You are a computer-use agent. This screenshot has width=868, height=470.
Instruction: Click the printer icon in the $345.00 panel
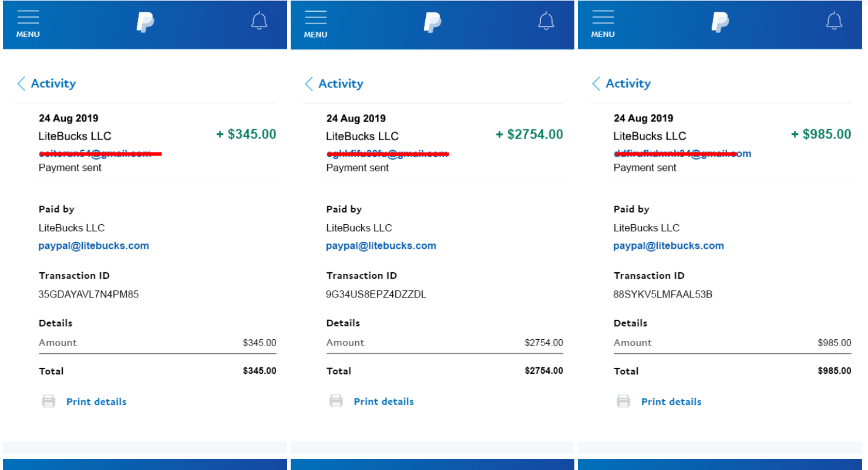point(49,401)
